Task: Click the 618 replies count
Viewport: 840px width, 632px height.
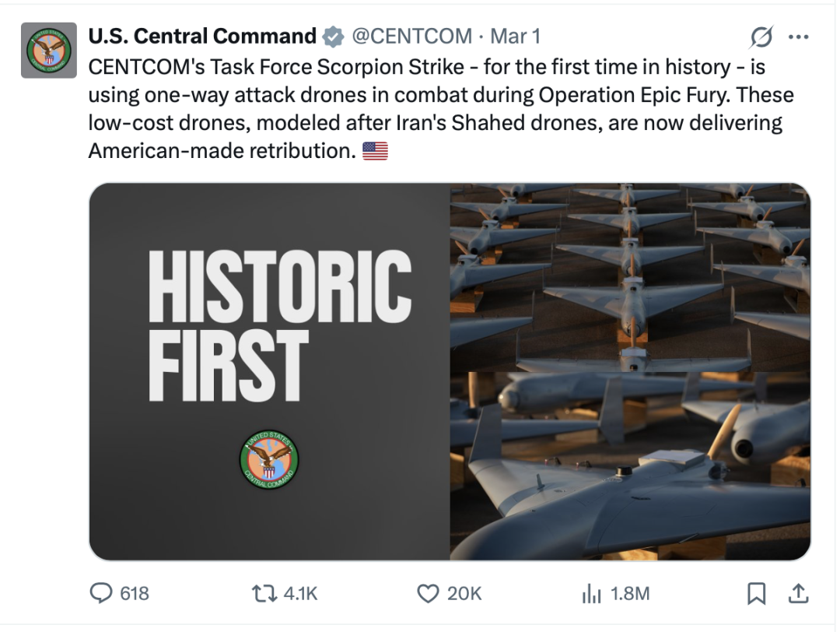Action: (135, 594)
